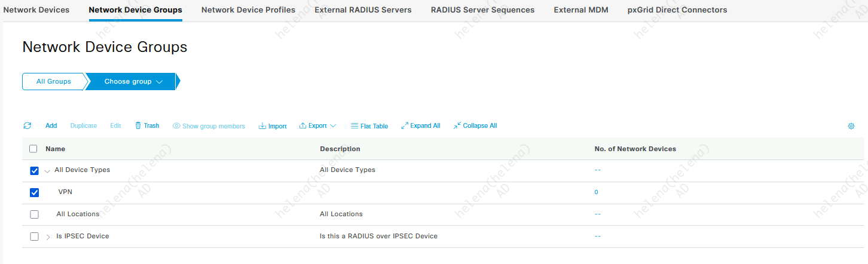Uncheck the All Device Types checkbox
The width and height of the screenshot is (868, 264).
click(34, 171)
